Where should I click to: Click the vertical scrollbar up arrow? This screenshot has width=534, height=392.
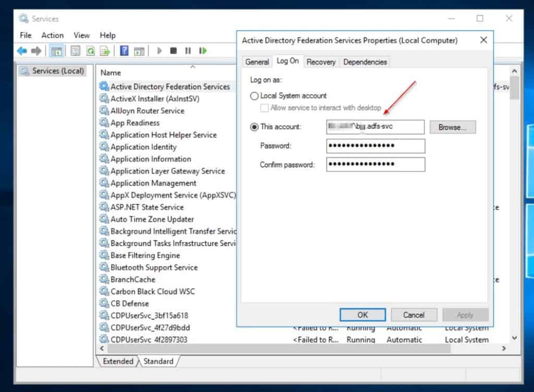514,71
